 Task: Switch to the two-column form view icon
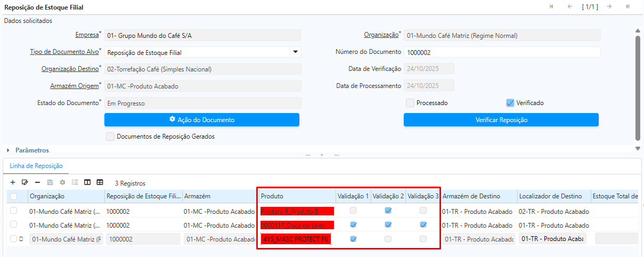[x=87, y=182]
